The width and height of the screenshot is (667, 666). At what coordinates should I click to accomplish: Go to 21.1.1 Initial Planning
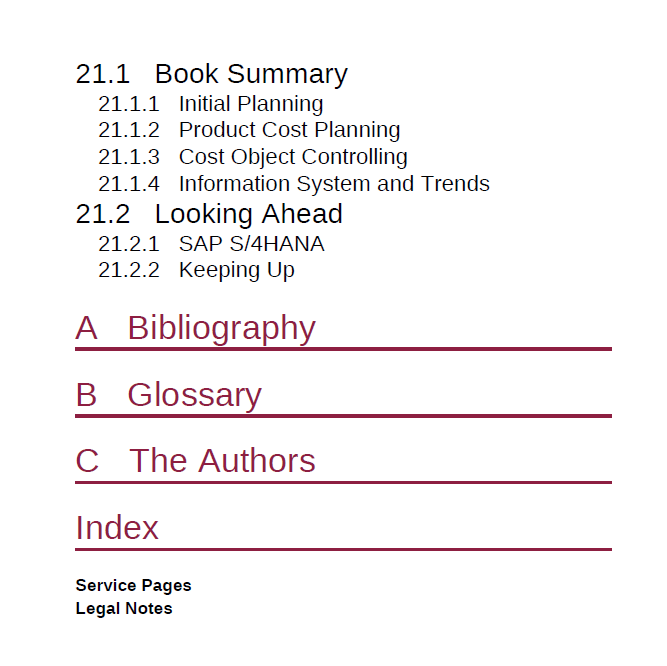tap(211, 104)
